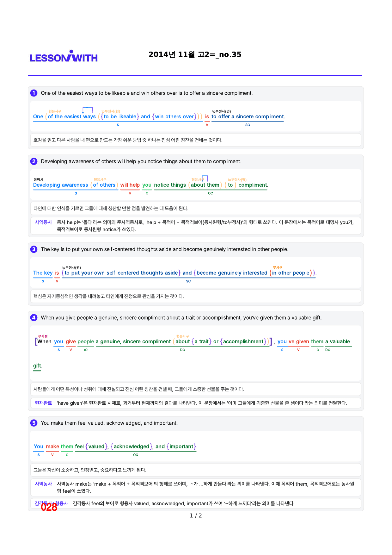
Task: Click the 감각동사+형용사 grammar note label
Action: click(51, 503)
